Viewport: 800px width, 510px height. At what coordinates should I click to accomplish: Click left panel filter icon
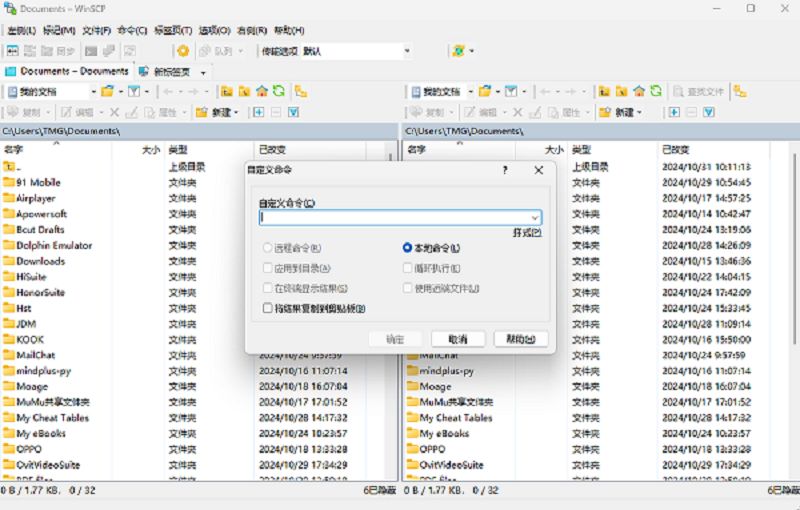(134, 91)
